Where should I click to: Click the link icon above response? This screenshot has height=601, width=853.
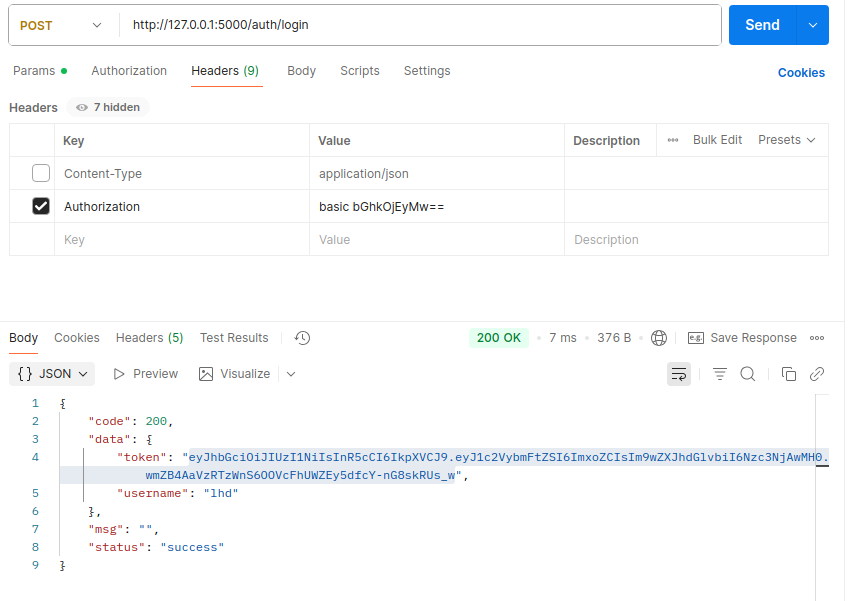(x=817, y=374)
